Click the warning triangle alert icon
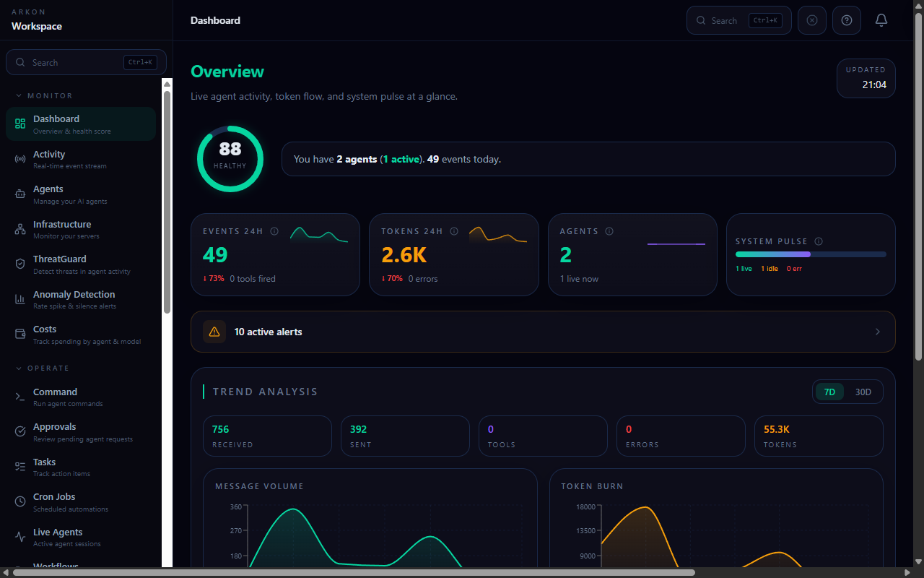This screenshot has height=578, width=924. tap(214, 332)
